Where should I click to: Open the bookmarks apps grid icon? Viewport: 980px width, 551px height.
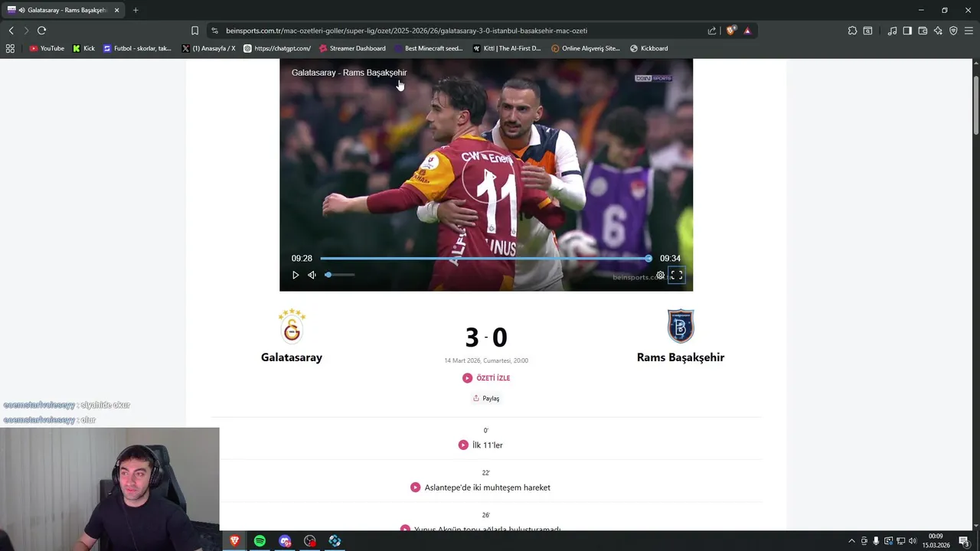10,48
